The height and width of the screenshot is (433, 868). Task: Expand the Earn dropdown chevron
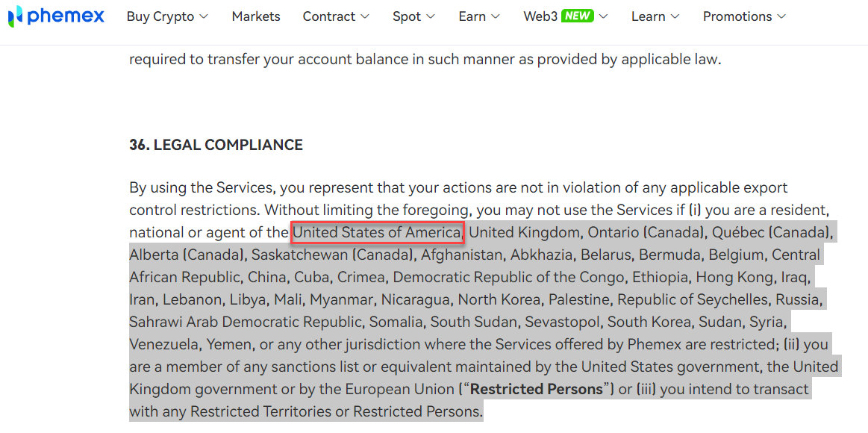(x=496, y=16)
